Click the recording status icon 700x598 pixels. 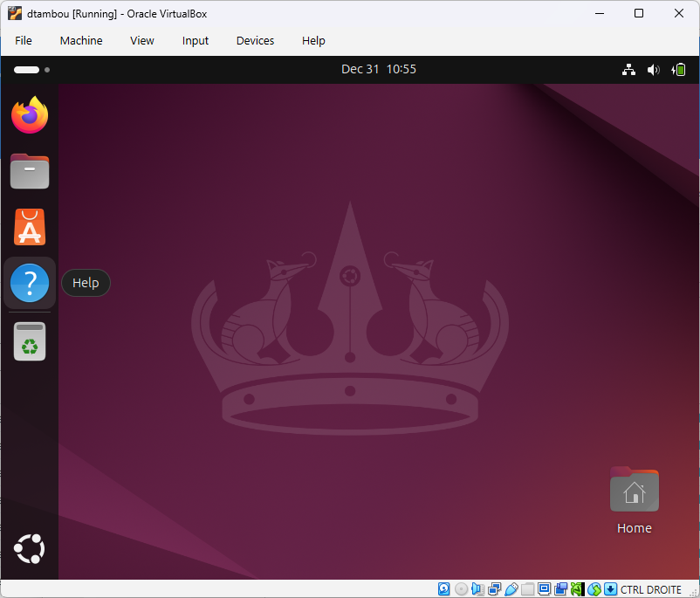(x=560, y=589)
